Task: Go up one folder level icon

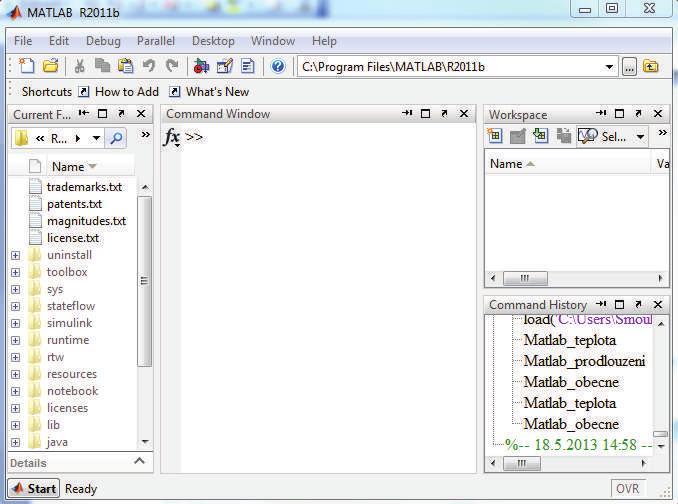Action: coord(651,67)
